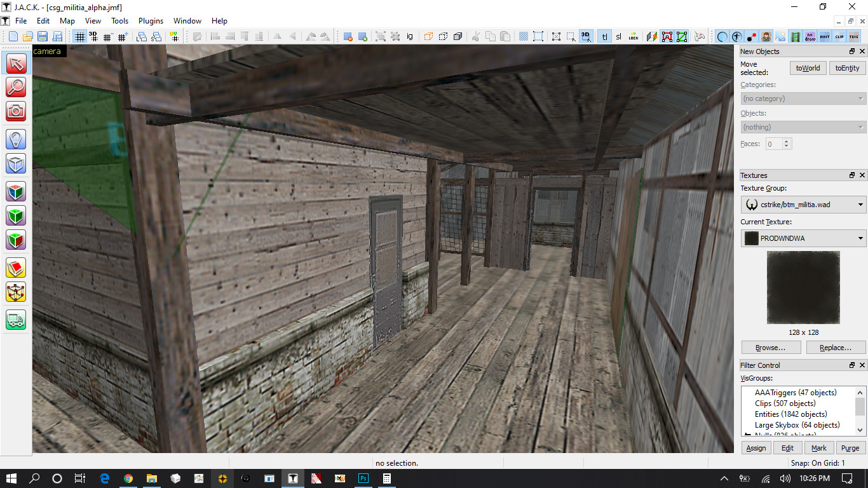Toggle the UV LOCK button
Image resolution: width=868 pixels, height=488 pixels.
pyautogui.click(x=633, y=36)
